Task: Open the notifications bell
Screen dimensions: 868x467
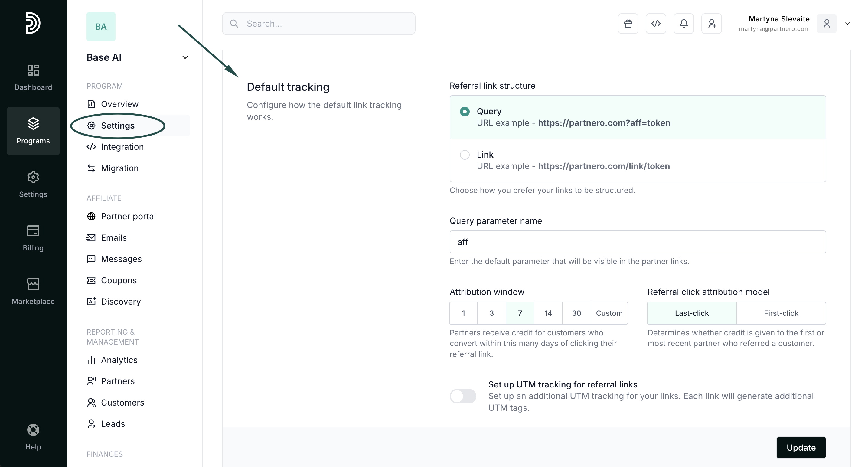Action: click(683, 24)
